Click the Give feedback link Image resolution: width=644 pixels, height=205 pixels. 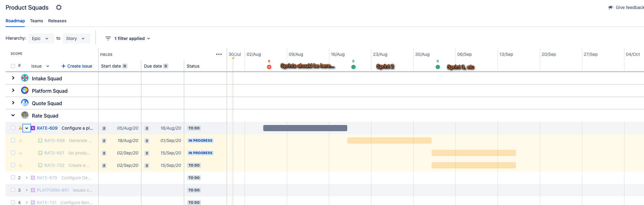[630, 7]
